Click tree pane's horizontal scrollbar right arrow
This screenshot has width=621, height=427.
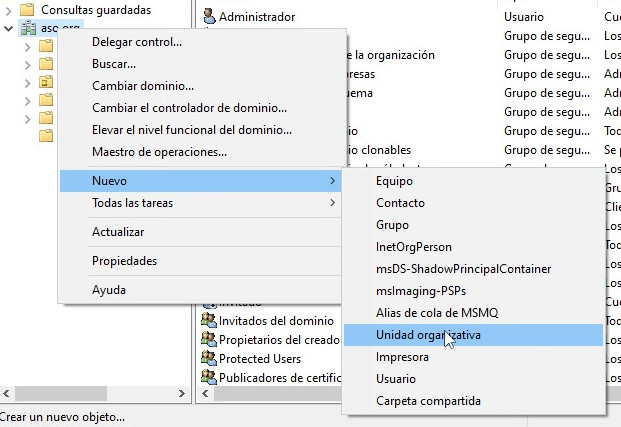(x=183, y=393)
